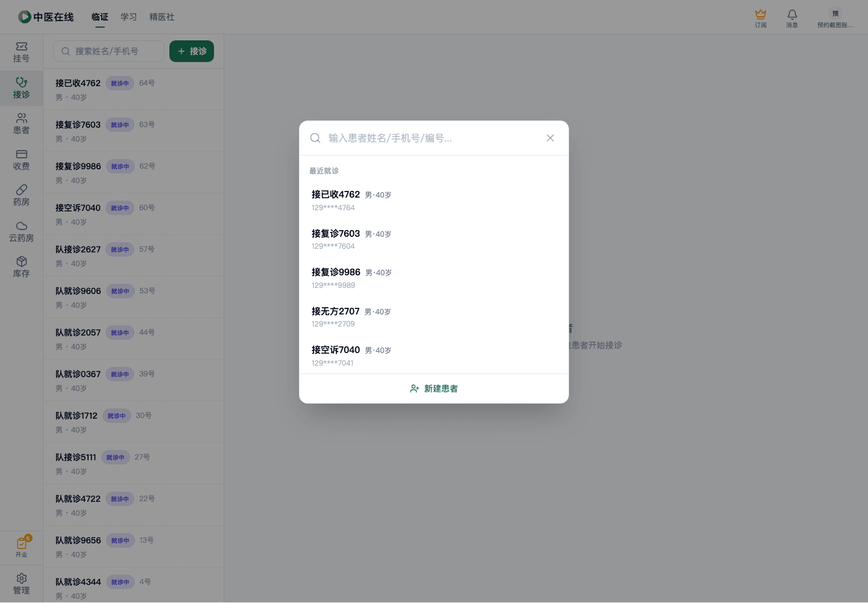Switch to the 学习 tab
Image resolution: width=868 pixels, height=603 pixels.
point(129,17)
